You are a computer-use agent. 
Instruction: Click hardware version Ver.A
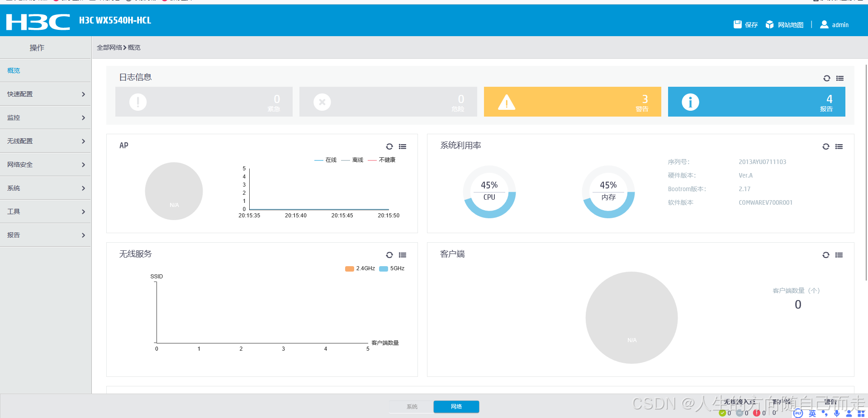(x=746, y=175)
